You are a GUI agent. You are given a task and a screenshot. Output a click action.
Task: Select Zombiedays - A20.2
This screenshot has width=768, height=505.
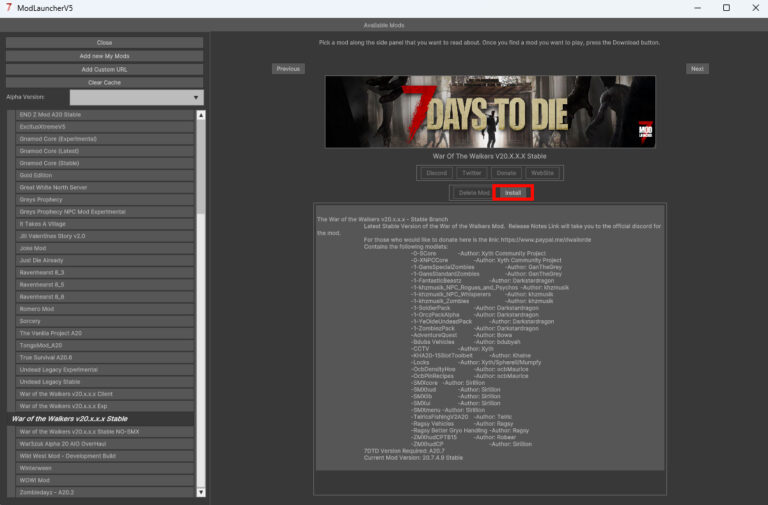click(x=105, y=492)
